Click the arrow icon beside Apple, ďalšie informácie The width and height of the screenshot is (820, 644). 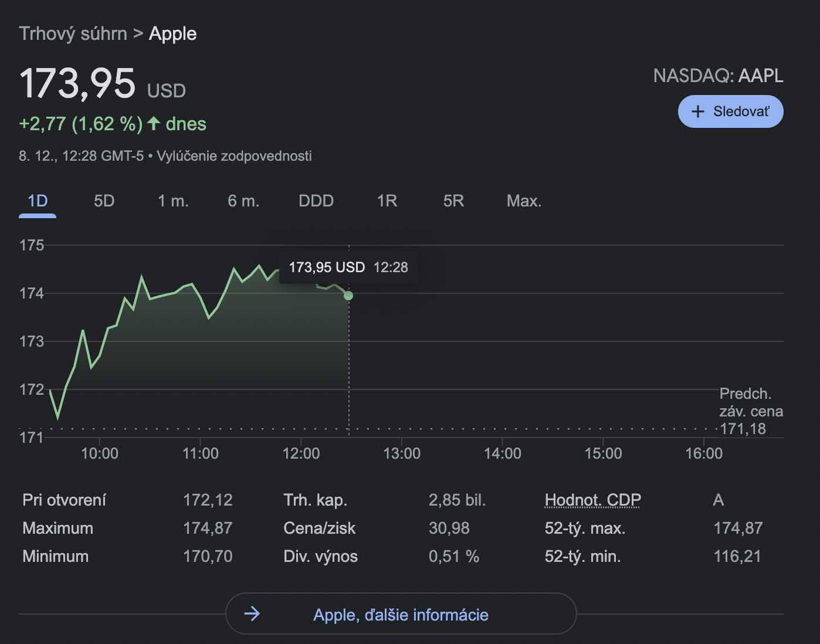252,614
